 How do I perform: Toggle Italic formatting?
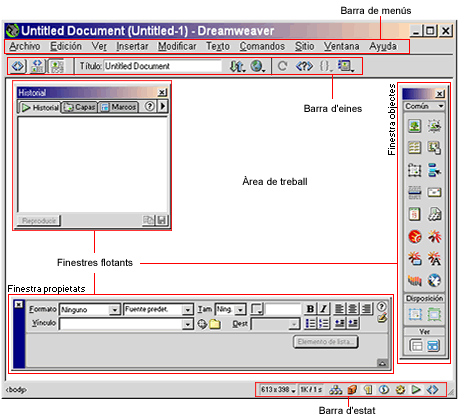pyautogui.click(x=323, y=309)
